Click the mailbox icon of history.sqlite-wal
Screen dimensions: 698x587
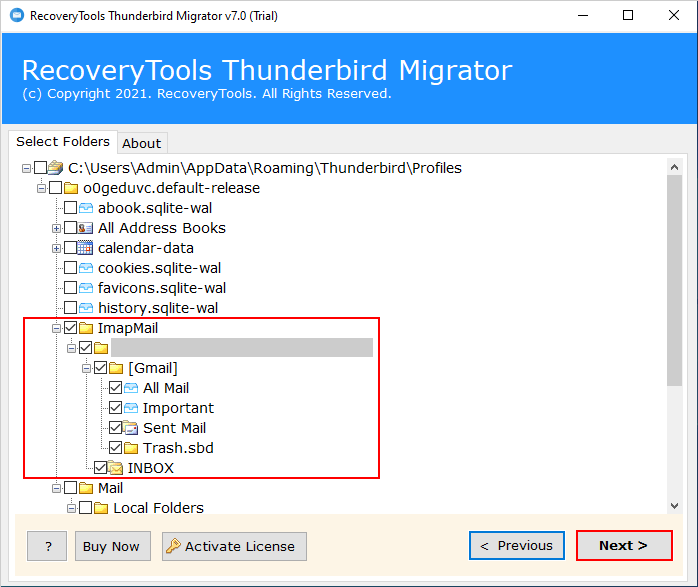(86, 308)
